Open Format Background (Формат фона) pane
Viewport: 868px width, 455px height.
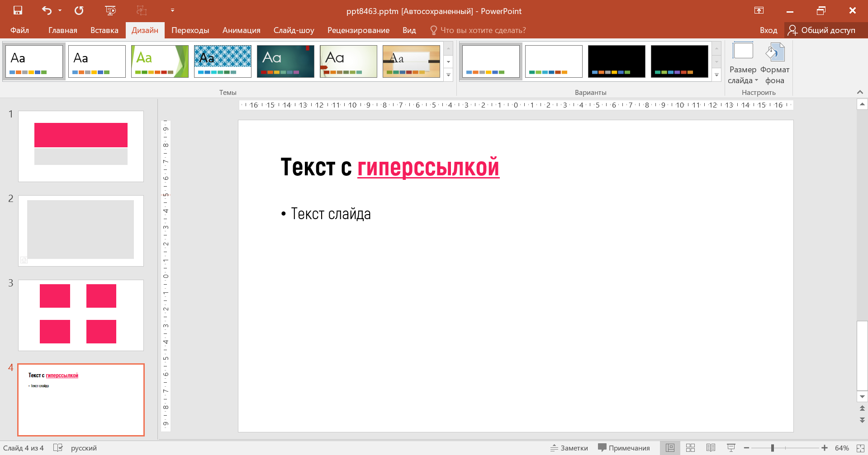[774, 64]
